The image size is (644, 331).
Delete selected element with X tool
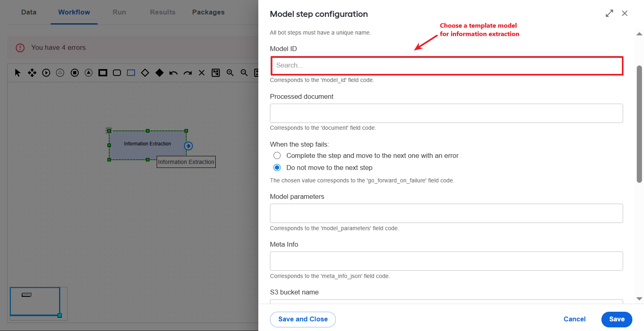click(x=202, y=73)
